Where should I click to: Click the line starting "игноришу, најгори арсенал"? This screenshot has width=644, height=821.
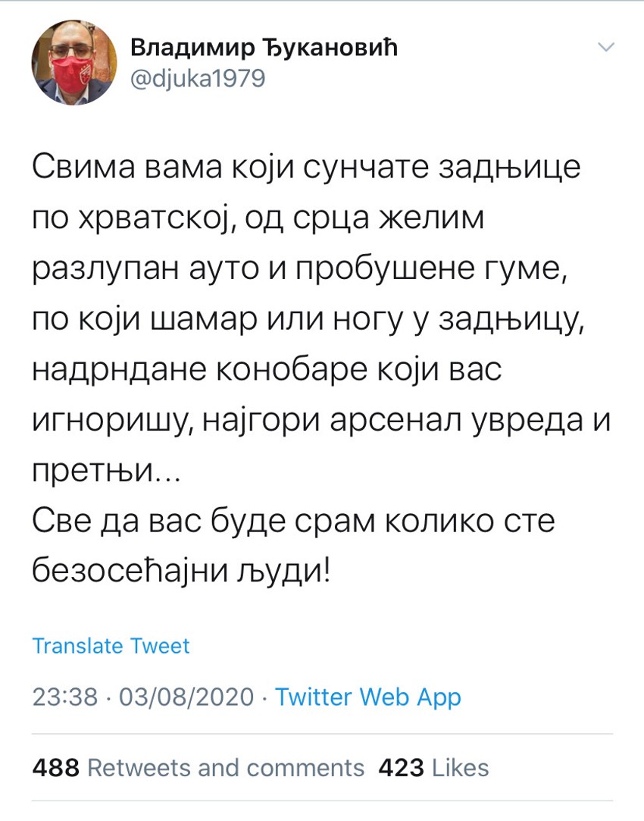[320, 421]
